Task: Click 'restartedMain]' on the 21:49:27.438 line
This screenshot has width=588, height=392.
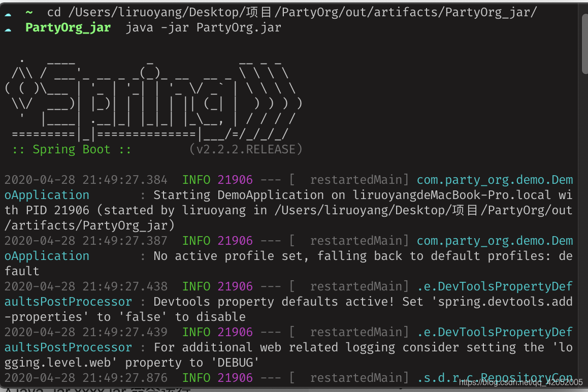Action: pyautogui.click(x=360, y=286)
